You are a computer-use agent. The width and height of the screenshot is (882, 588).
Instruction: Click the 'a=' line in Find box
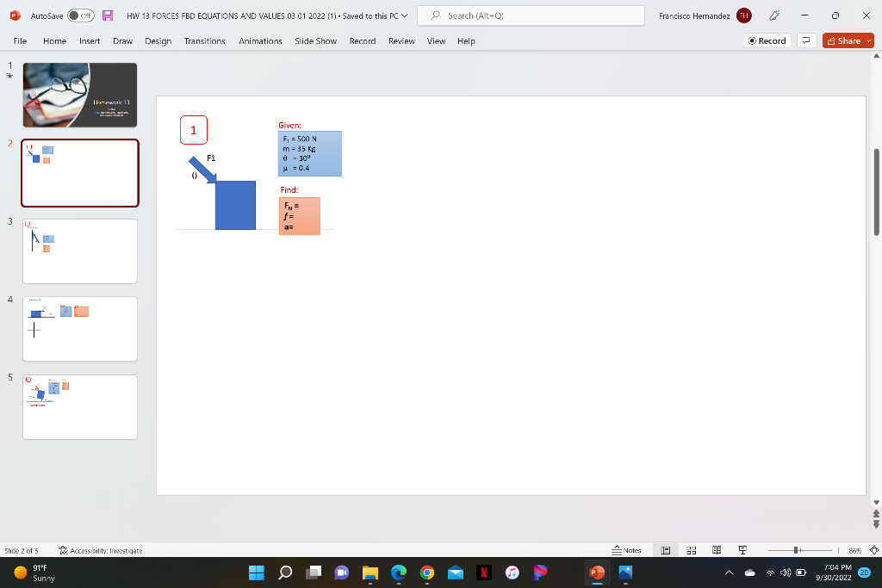tap(289, 227)
